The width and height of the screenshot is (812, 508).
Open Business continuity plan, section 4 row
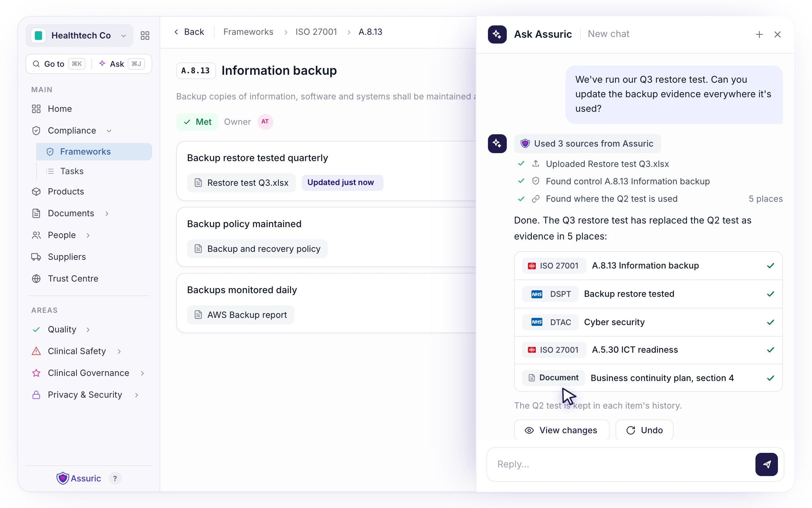coord(648,378)
